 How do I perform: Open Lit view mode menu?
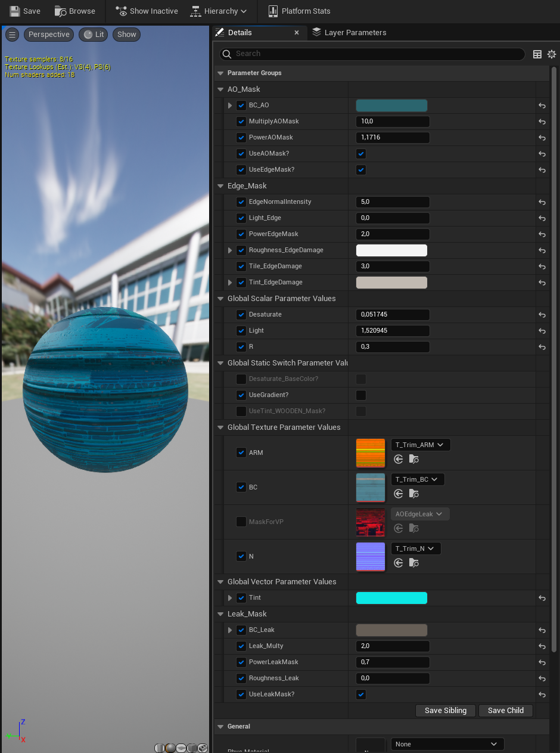pos(94,35)
